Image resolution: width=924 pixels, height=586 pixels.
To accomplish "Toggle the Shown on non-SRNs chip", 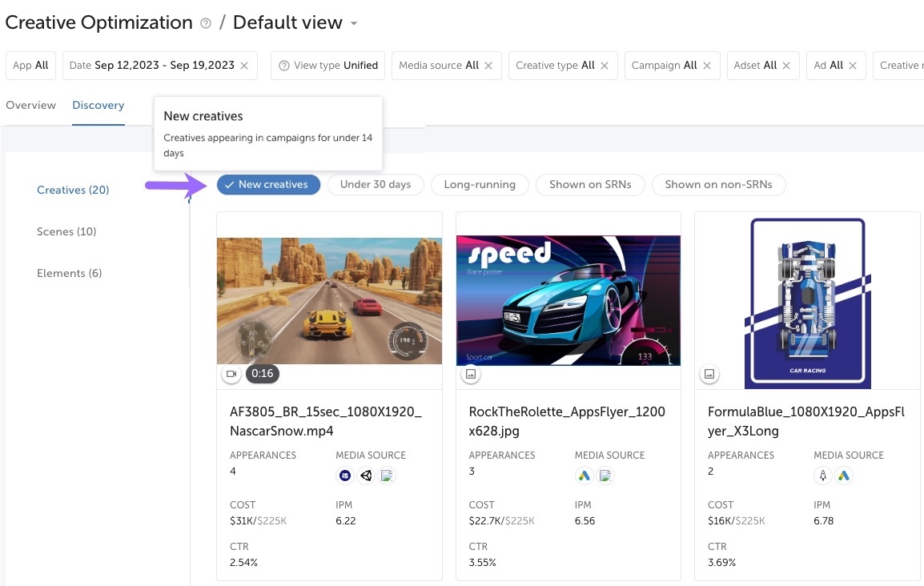I will tap(719, 184).
